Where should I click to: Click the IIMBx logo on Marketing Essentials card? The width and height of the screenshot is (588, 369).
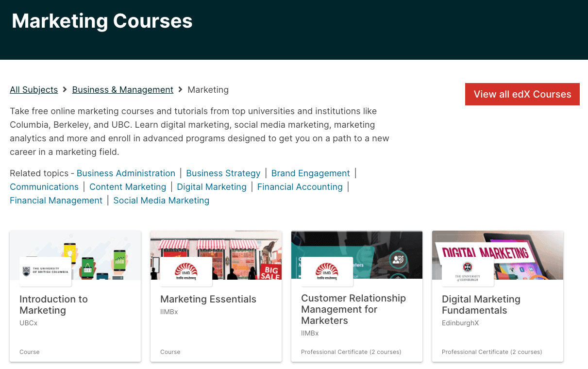coord(187,270)
